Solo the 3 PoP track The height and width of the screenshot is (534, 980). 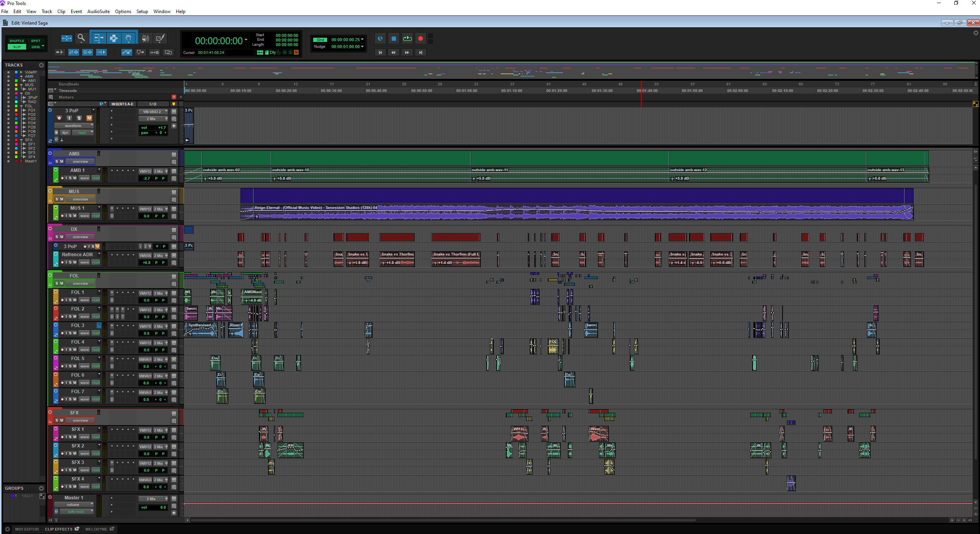point(79,118)
